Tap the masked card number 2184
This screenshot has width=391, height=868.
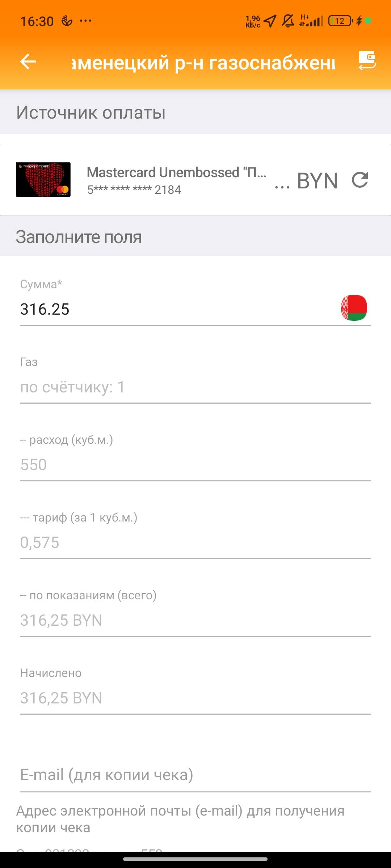134,190
